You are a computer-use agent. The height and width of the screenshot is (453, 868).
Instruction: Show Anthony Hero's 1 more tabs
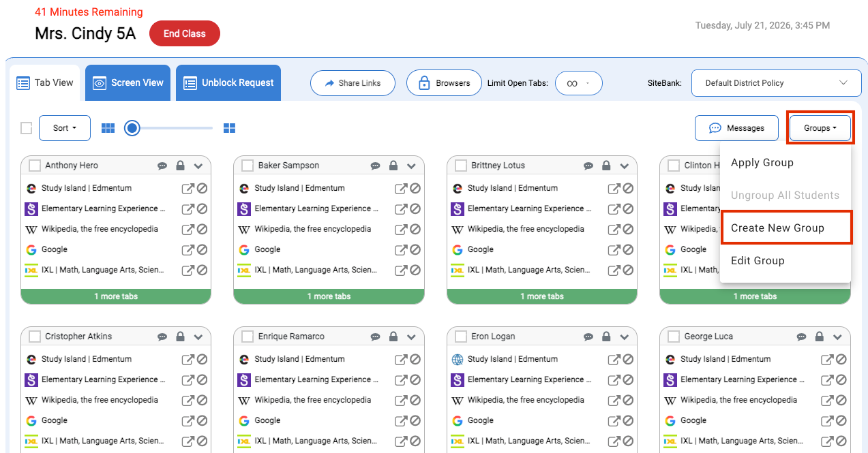(x=116, y=296)
